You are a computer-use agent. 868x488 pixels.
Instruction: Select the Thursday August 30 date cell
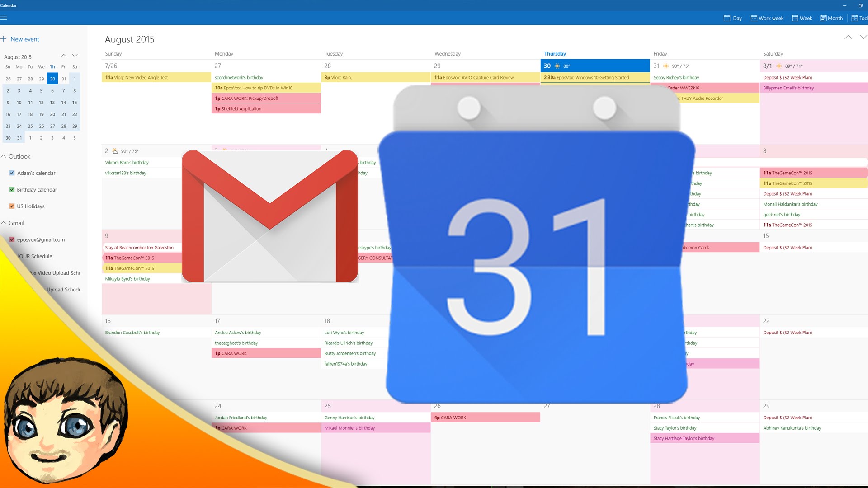pos(594,66)
